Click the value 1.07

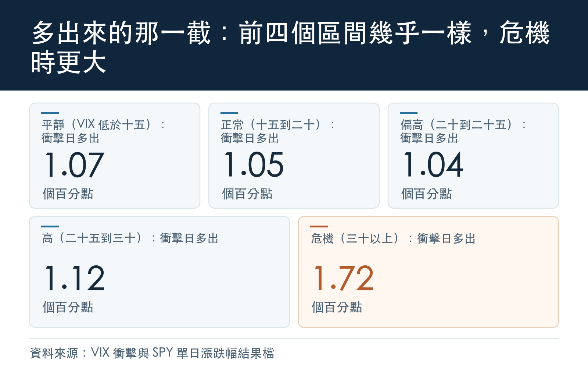pyautogui.click(x=74, y=165)
